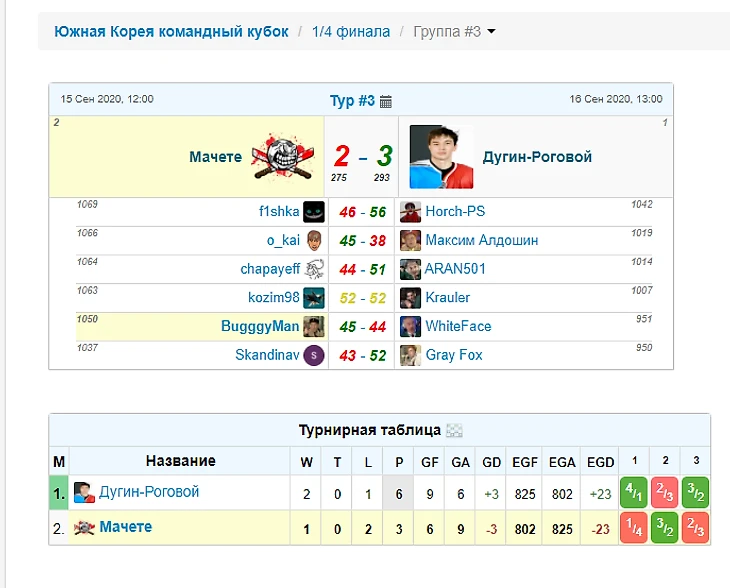The height and width of the screenshot is (588, 730).
Task: Click the 15 Сен 2020, 12:00 start date
Action: [x=107, y=99]
